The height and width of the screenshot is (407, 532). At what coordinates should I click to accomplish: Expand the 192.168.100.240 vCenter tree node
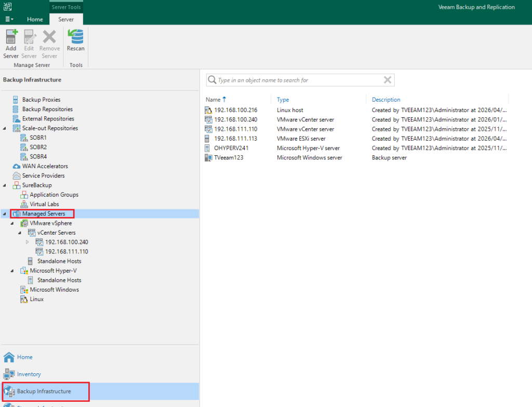[x=28, y=242]
